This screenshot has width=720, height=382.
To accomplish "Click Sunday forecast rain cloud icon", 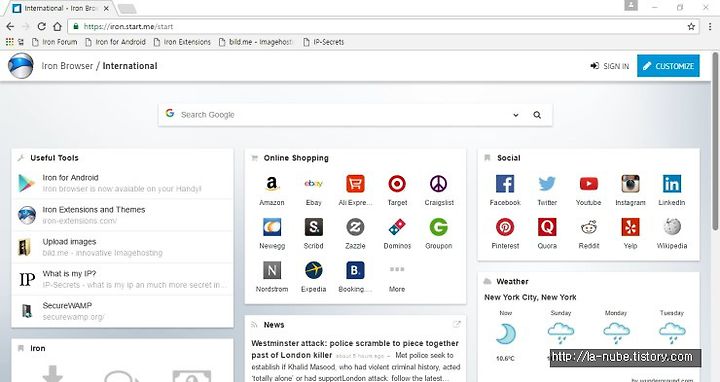I will (x=561, y=333).
